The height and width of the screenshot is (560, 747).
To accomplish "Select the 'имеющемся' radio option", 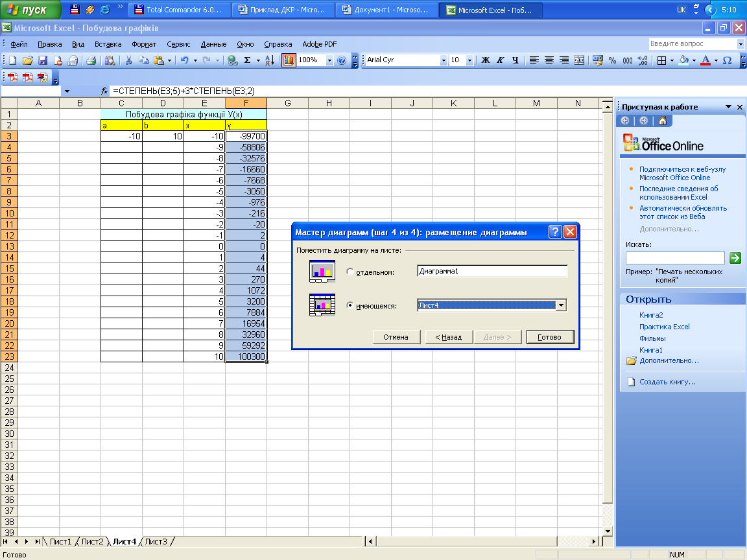I will point(350,305).
